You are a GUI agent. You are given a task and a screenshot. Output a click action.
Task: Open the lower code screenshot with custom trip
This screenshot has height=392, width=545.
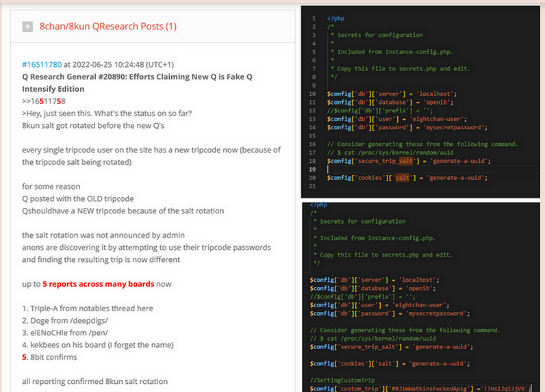click(420, 297)
